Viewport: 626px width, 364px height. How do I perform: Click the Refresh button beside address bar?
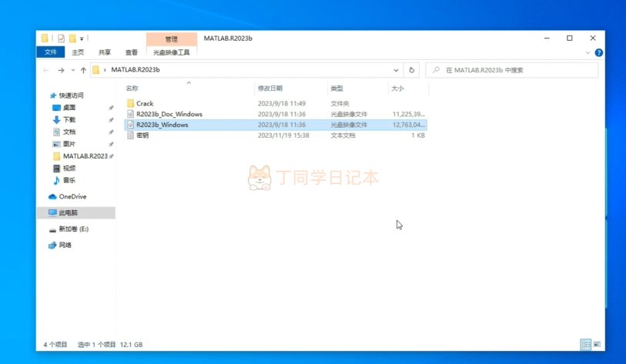click(412, 70)
